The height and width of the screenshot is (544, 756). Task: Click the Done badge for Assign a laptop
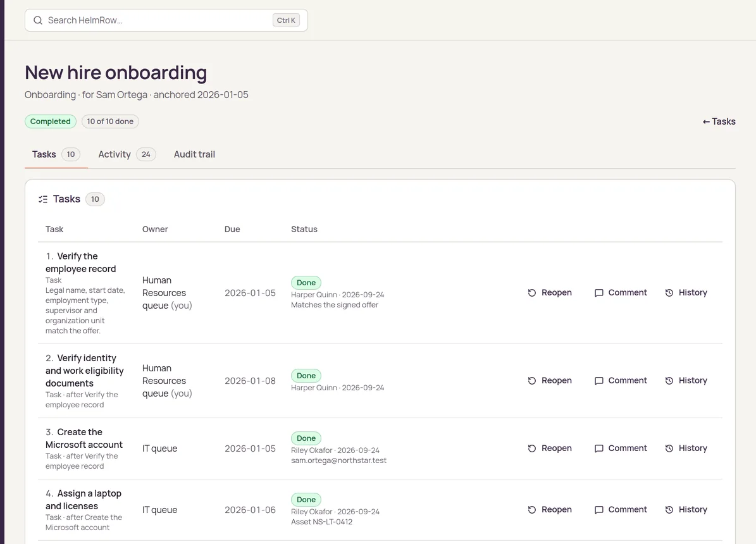(306, 500)
